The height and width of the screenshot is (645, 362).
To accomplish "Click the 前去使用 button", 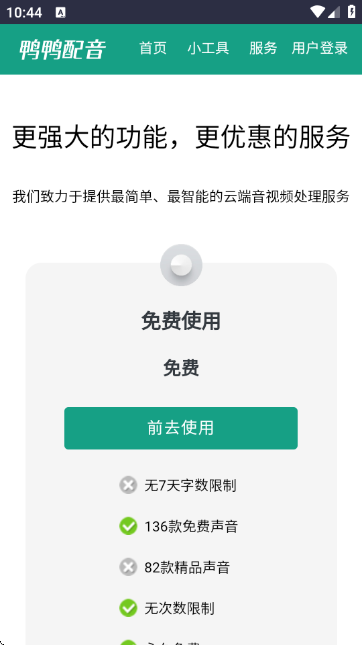I will (x=181, y=428).
